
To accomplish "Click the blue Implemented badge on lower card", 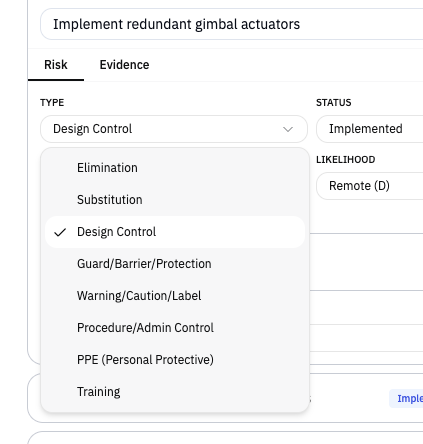I will [406, 398].
